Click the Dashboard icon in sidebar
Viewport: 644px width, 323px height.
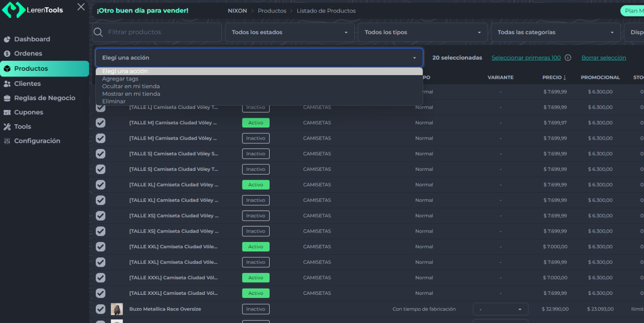7,39
